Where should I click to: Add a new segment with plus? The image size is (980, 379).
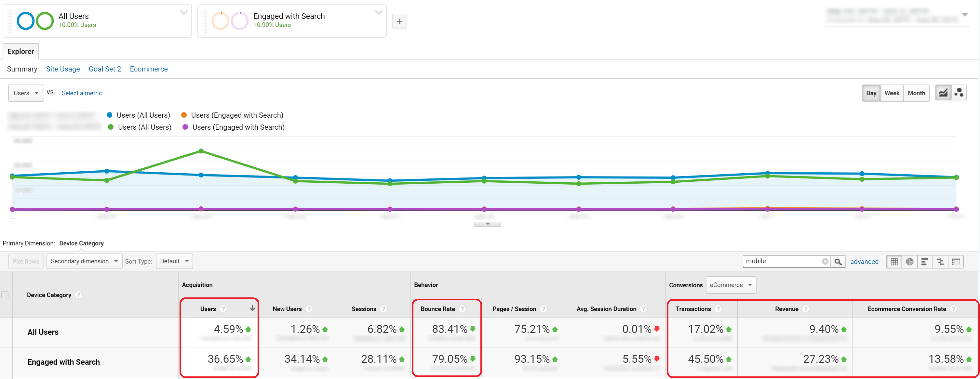[x=399, y=21]
